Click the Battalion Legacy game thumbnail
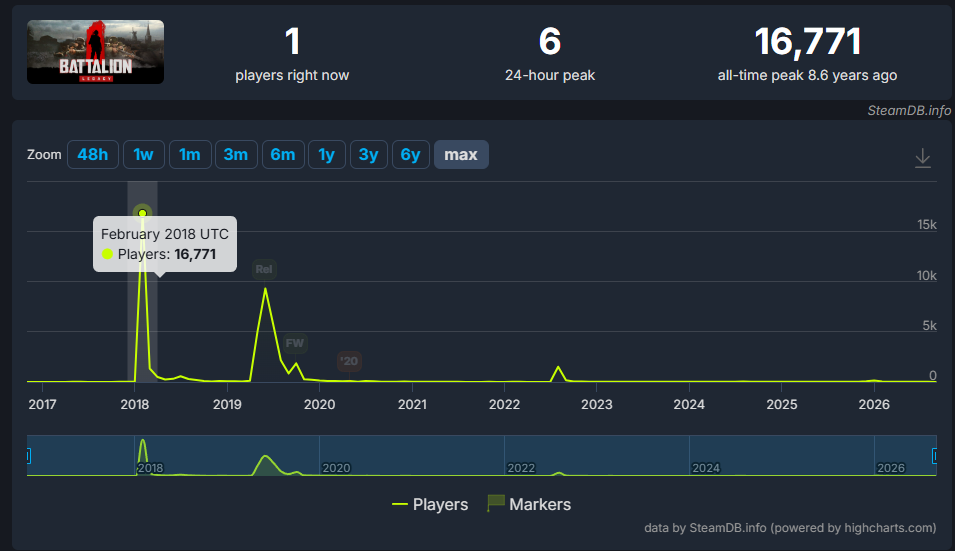955x551 pixels. coord(96,52)
